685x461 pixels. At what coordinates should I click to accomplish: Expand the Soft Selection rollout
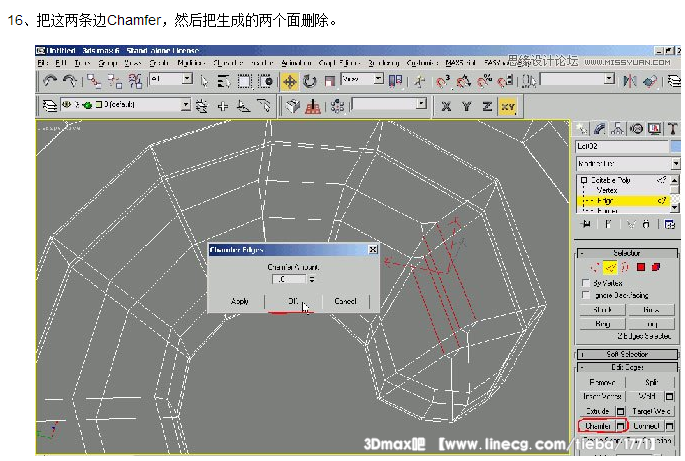627,354
